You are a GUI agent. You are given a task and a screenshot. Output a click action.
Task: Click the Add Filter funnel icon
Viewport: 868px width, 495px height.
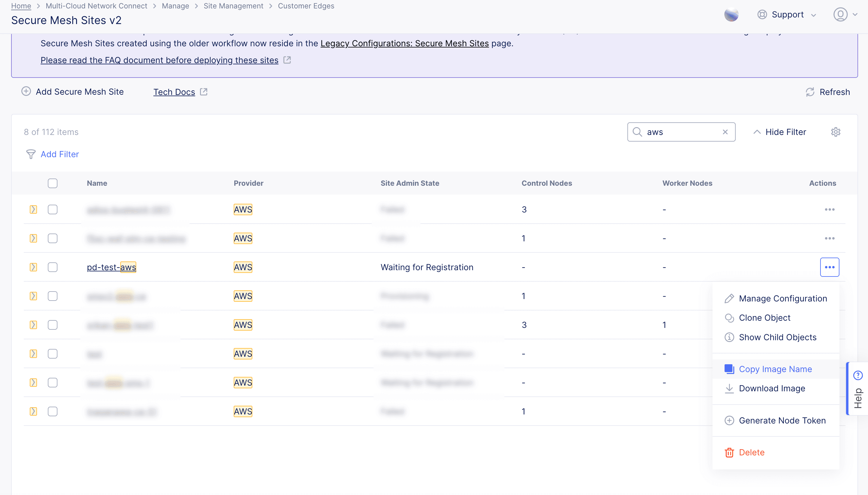(x=31, y=154)
